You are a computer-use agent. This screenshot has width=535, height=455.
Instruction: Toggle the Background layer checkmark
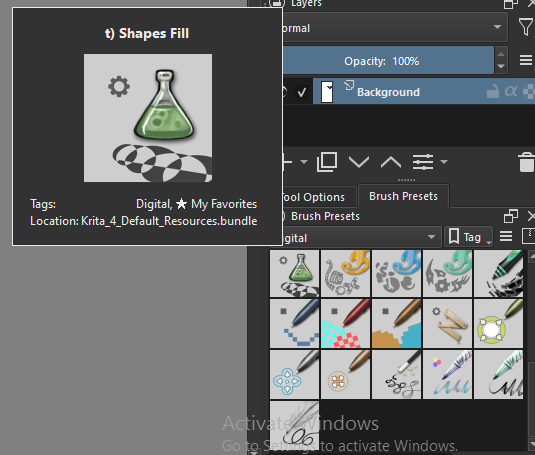302,92
